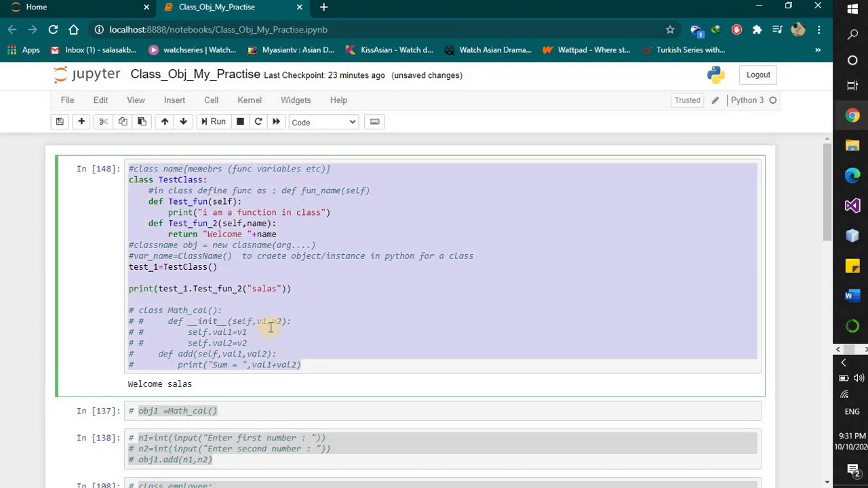Viewport: 868px width, 488px height.
Task: Open Cell menu
Action: 212,100
